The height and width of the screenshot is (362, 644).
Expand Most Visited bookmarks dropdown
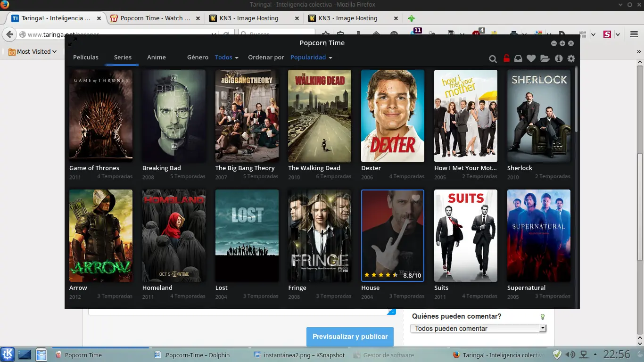(x=33, y=52)
